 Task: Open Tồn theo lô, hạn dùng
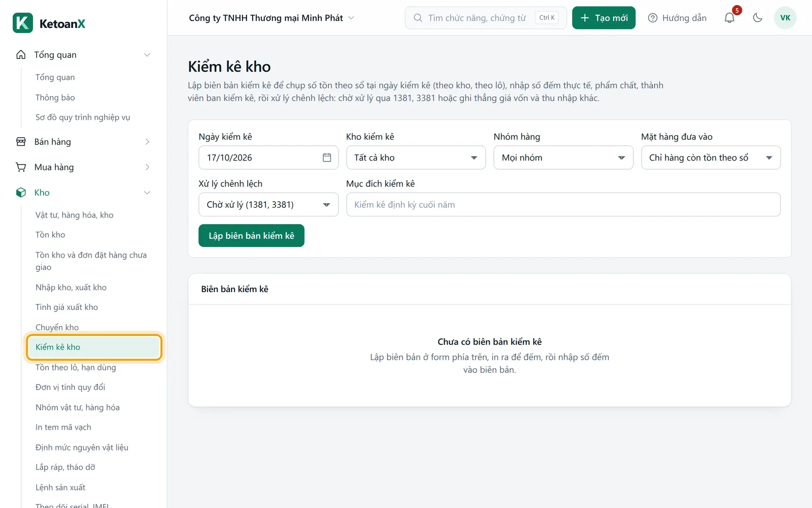click(76, 367)
